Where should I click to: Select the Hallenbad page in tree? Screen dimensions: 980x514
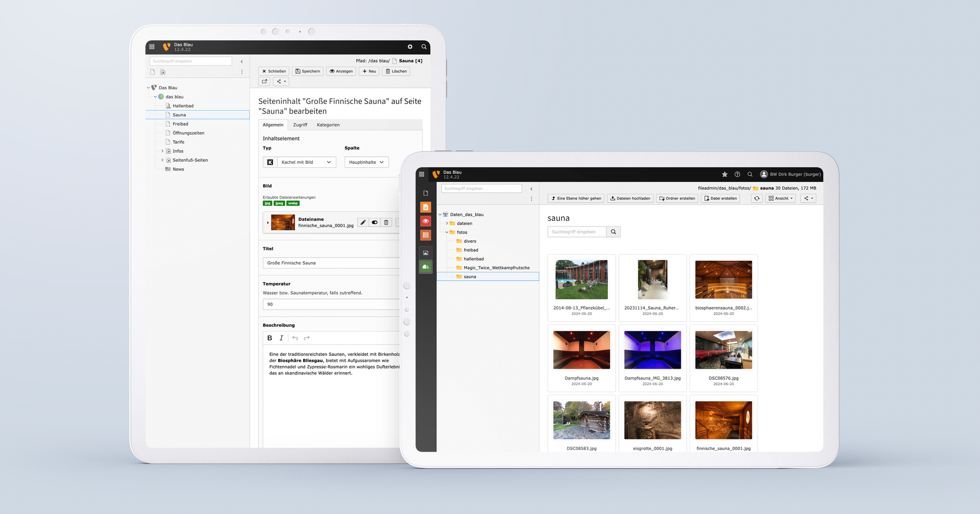pyautogui.click(x=183, y=106)
